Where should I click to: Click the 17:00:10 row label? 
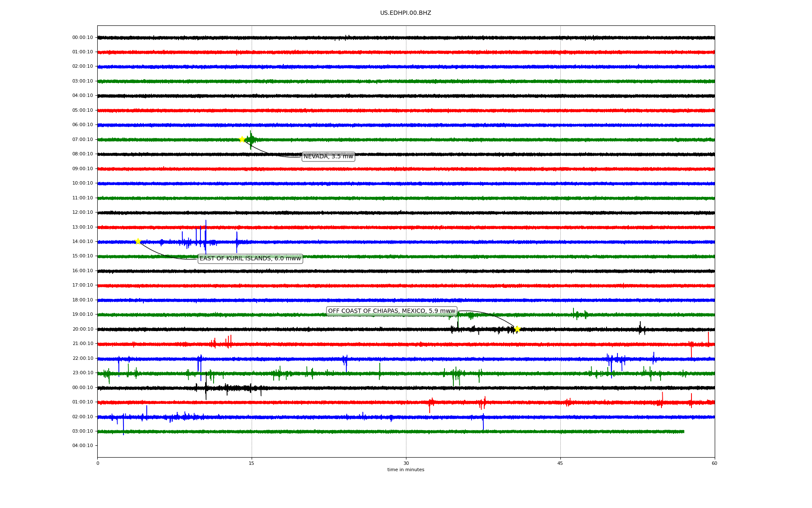(x=82, y=285)
